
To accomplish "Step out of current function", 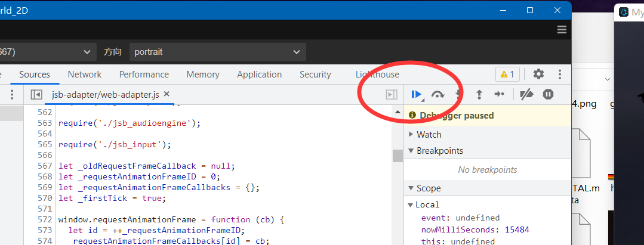I will pyautogui.click(x=479, y=94).
